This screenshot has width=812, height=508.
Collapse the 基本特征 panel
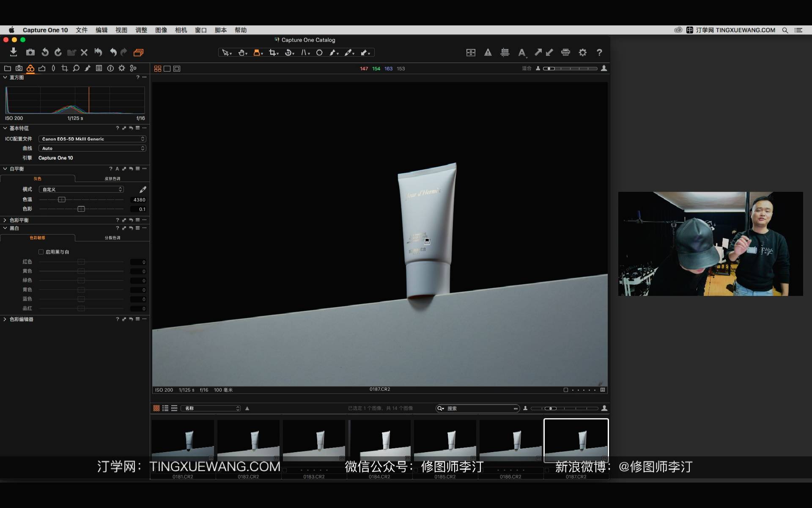tap(5, 128)
